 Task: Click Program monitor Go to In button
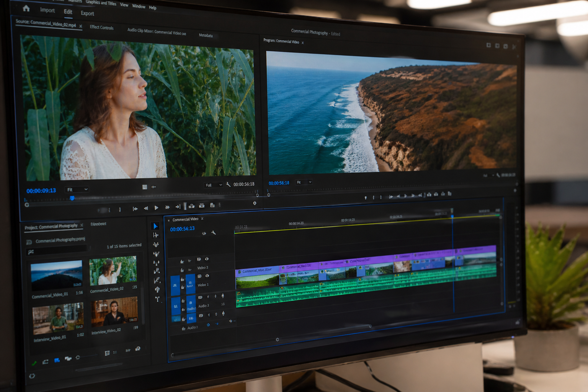(391, 197)
